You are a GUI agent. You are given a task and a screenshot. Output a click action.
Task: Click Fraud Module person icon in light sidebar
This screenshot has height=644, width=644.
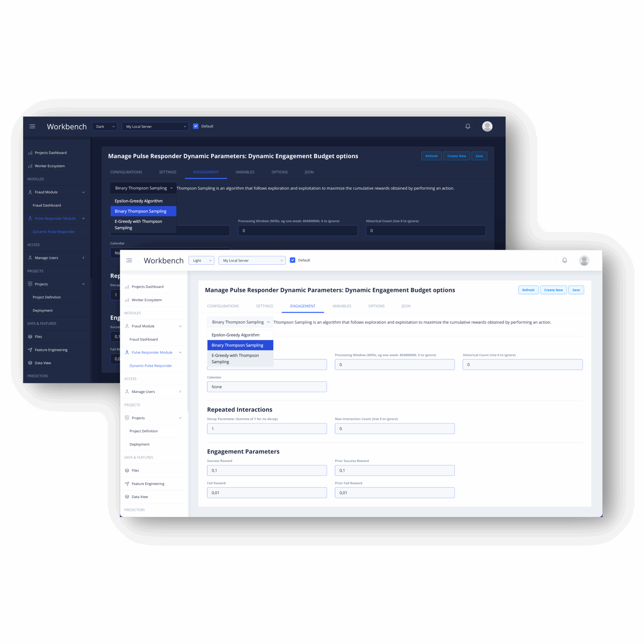click(x=127, y=326)
